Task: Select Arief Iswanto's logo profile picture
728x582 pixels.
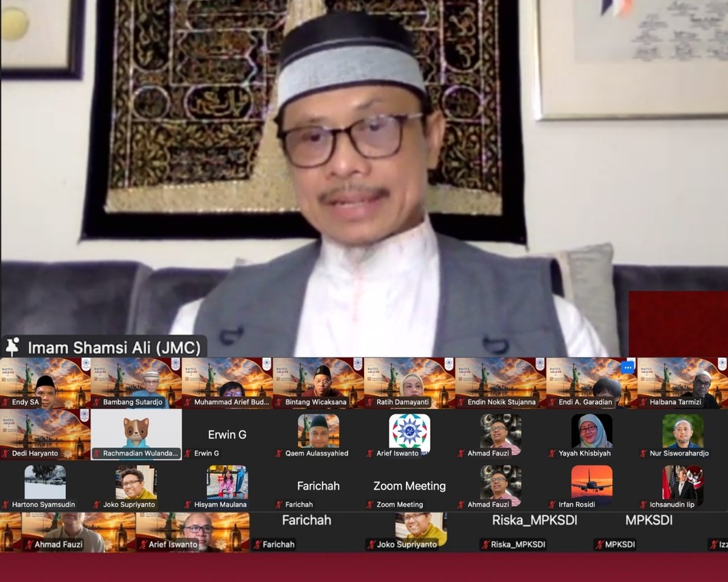Action: (409, 433)
